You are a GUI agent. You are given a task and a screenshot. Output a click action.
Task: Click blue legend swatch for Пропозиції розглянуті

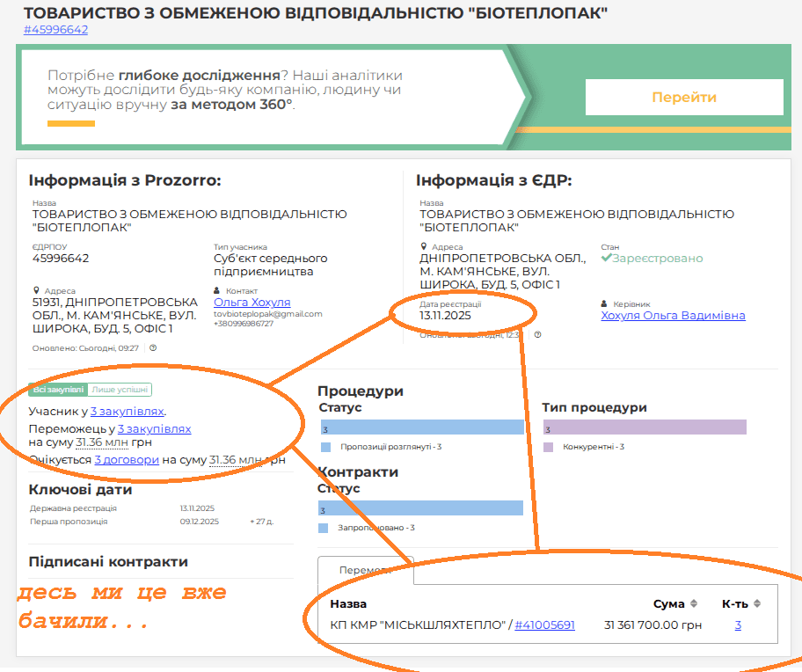tap(324, 447)
